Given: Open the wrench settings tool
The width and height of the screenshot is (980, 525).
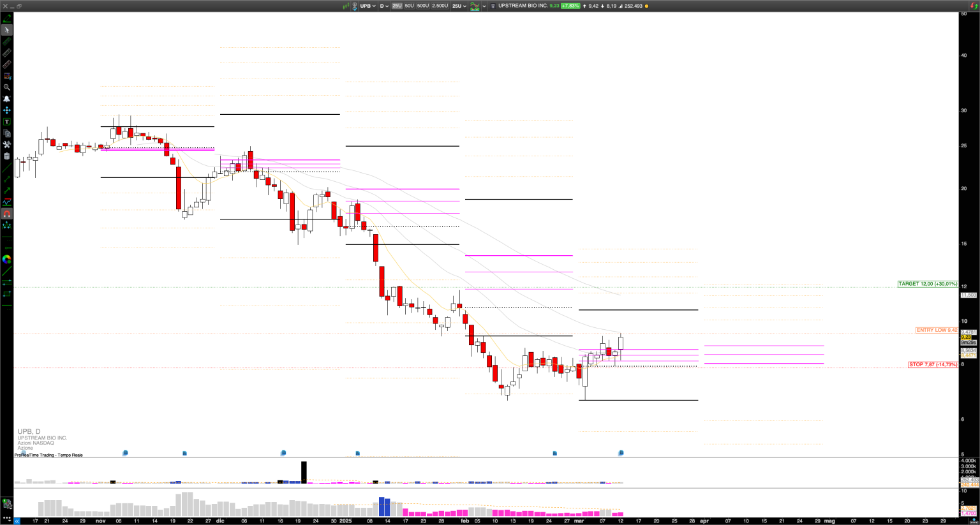Looking at the screenshot, I should pos(7,145).
